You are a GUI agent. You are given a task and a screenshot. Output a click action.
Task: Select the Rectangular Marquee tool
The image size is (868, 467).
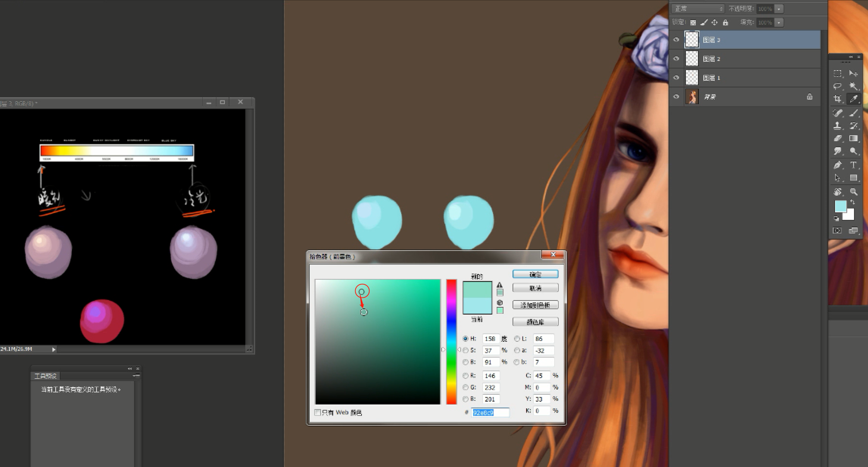[837, 73]
